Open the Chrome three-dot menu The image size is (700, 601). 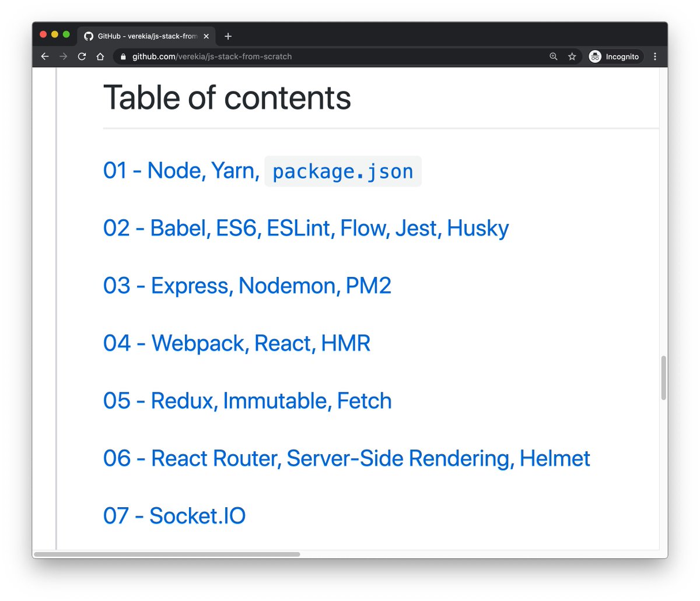[x=655, y=57]
